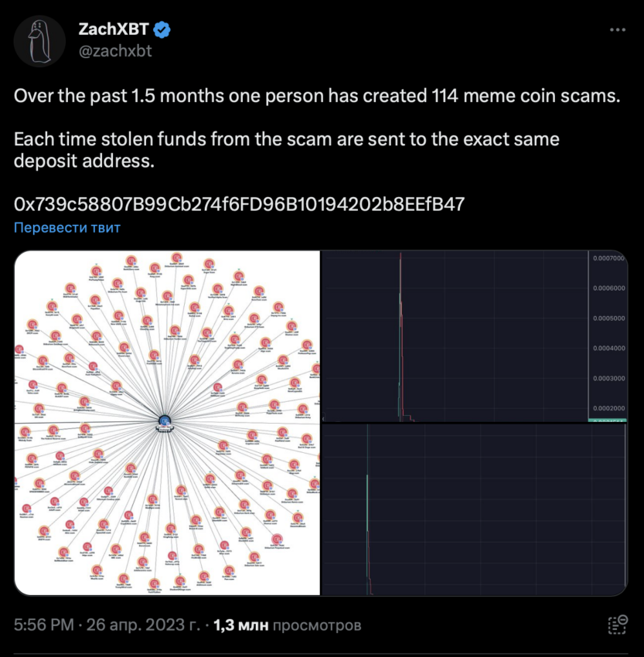644x657 pixels.
Task: Click the 0.0007000 price axis label
Action: point(608,258)
